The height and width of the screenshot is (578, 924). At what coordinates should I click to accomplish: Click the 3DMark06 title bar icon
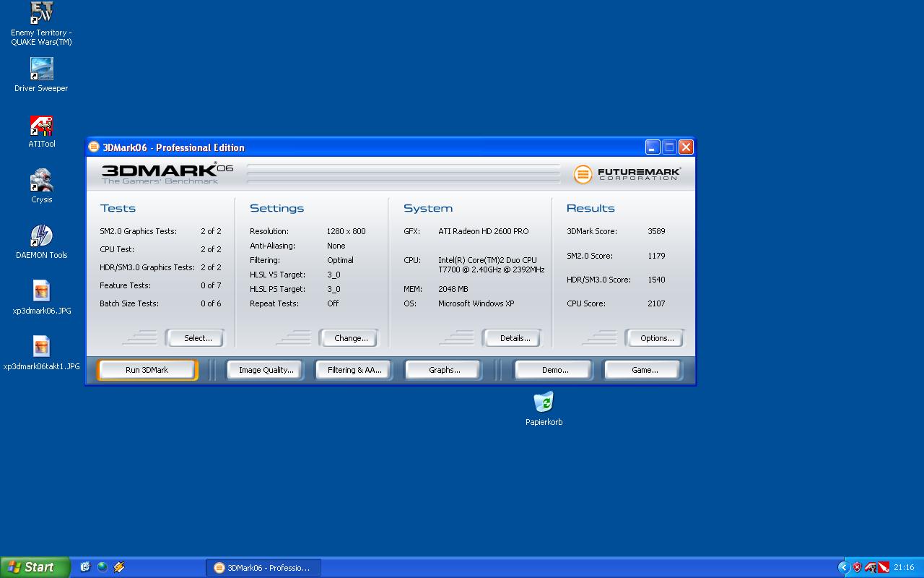[94, 147]
